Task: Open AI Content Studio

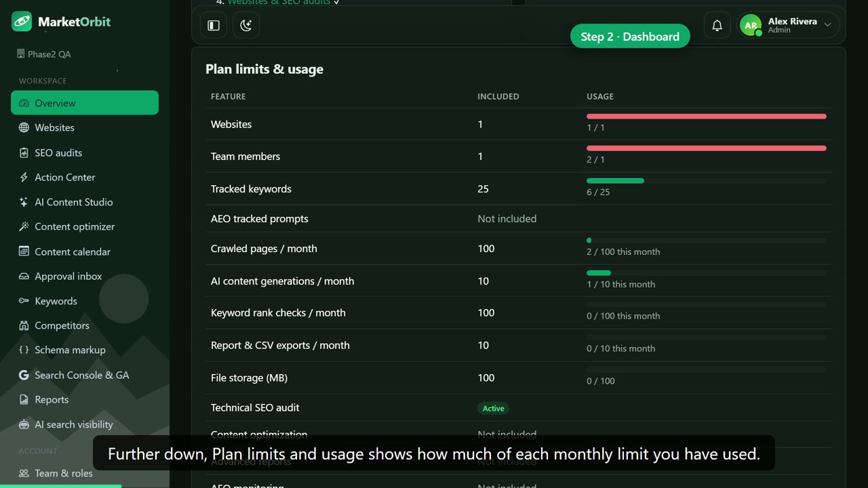Action: (x=85, y=202)
